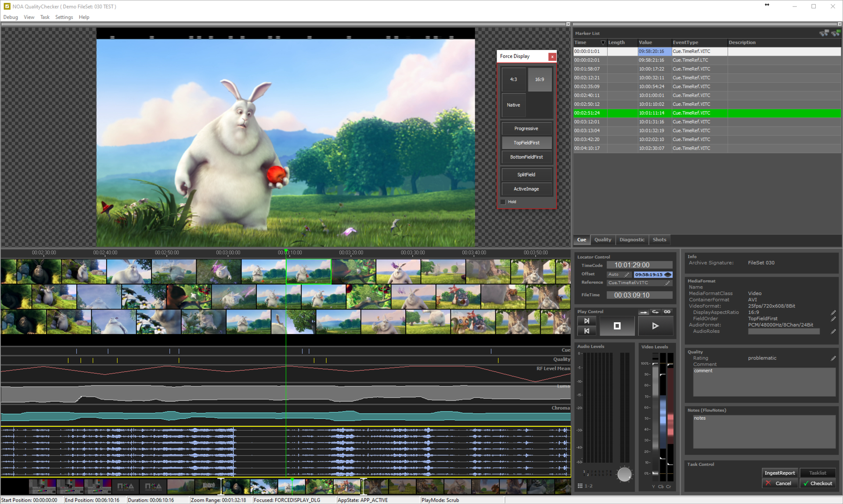Click the 00:03:00:00 time ruler label
Viewport: 843px width, 504px height.
tap(228, 253)
